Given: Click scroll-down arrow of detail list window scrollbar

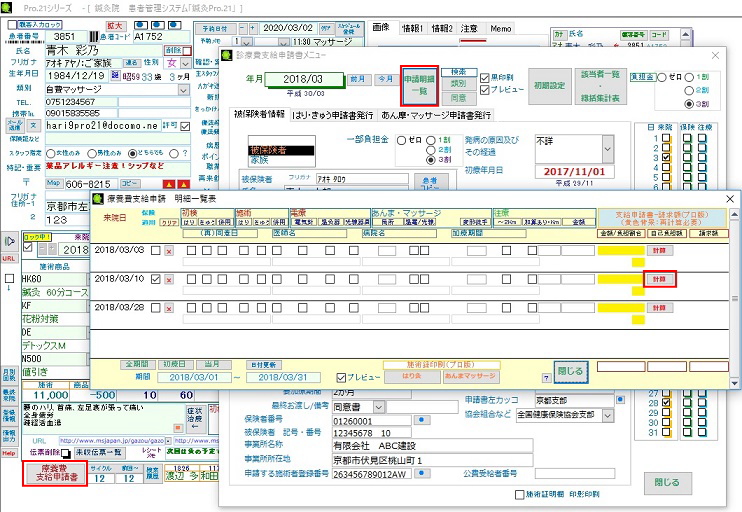Looking at the screenshot, I should [x=734, y=382].
